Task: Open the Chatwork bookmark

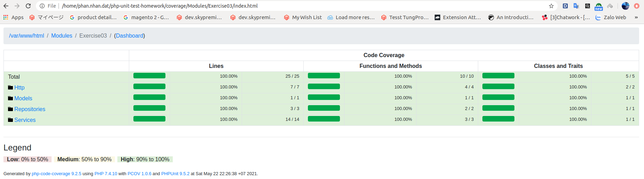Action: tap(566, 17)
